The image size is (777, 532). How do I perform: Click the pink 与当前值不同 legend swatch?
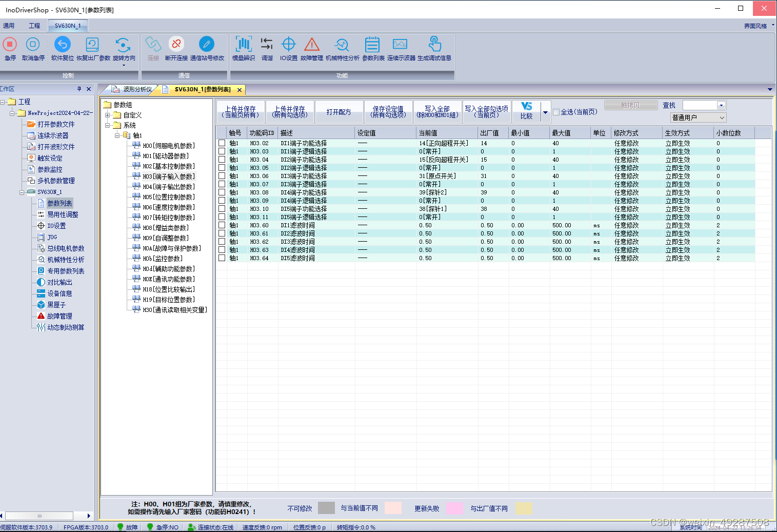(393, 508)
